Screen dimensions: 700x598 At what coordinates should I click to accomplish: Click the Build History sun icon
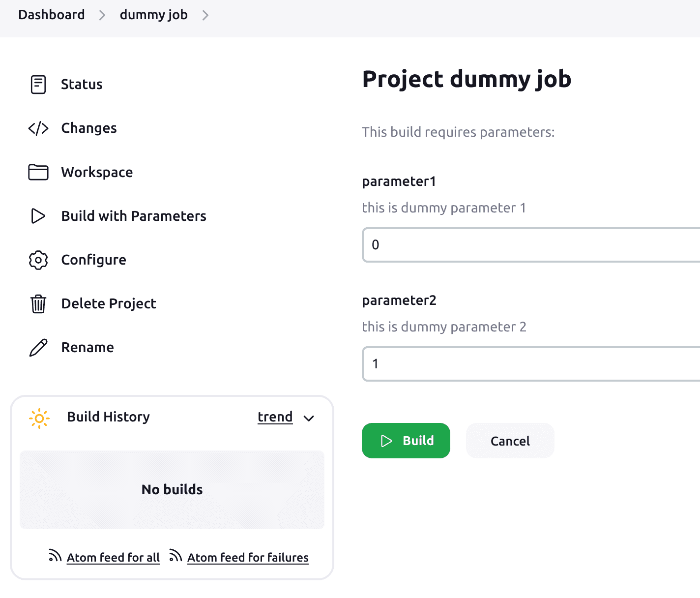pos(39,419)
